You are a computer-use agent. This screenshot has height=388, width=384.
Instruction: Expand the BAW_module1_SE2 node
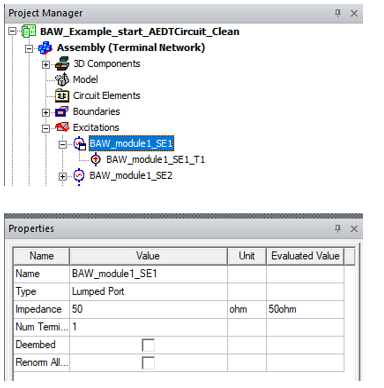coord(62,176)
